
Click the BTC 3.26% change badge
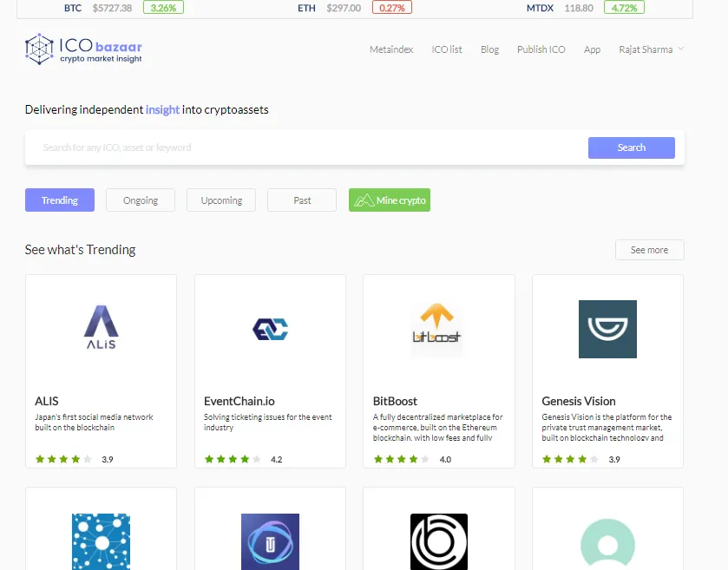pyautogui.click(x=163, y=8)
